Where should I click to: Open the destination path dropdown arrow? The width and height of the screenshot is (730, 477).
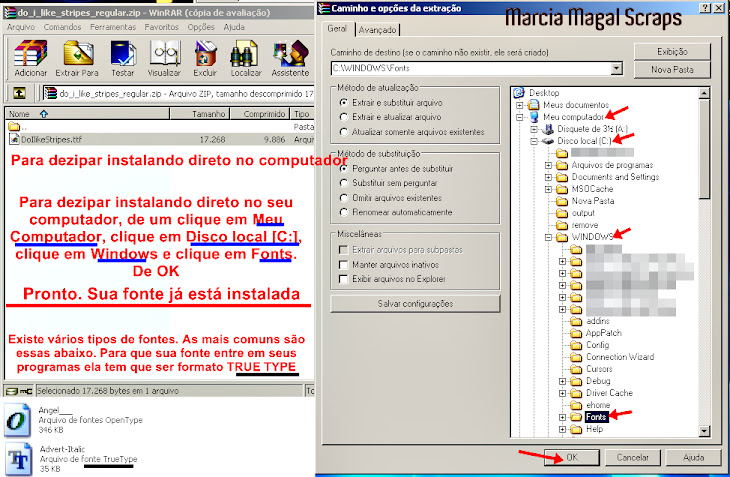coord(616,68)
